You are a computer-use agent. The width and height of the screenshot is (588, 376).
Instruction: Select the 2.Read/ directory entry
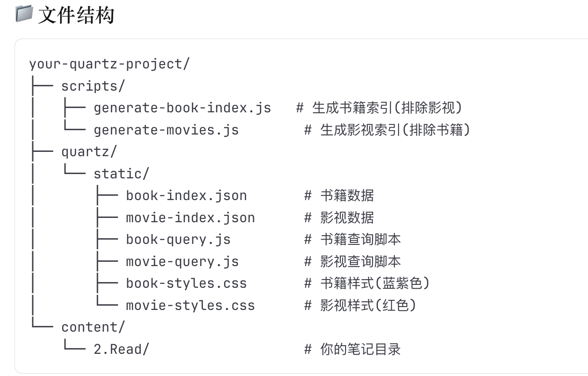(x=121, y=349)
